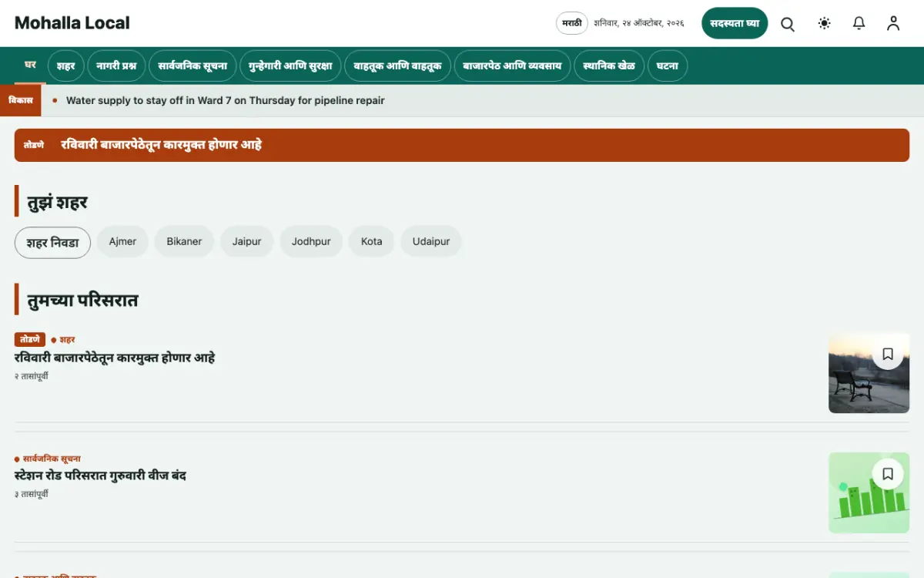Screen dimensions: 924x578
Task: Click the date शनिवार, २४ ऑक्टोबर, २०२६
Action: point(639,23)
